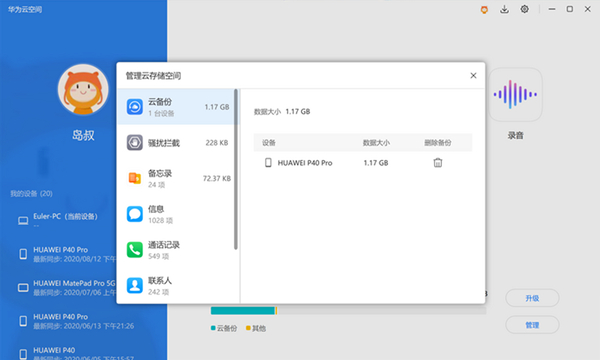Click the 数据大小 1.17 GB summary text

point(282,112)
